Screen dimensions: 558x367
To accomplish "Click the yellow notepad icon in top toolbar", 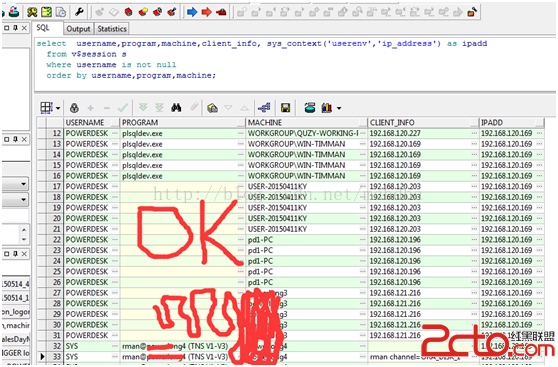I will click(x=46, y=12).
